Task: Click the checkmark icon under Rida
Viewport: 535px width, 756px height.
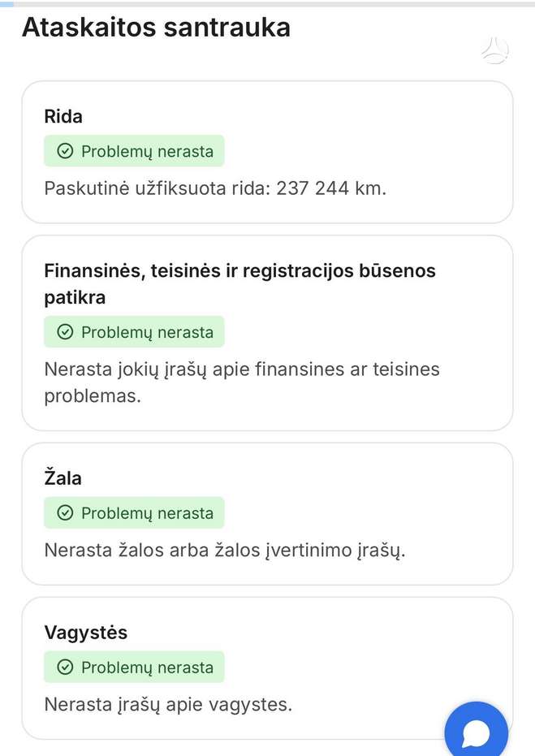Action: pos(65,151)
